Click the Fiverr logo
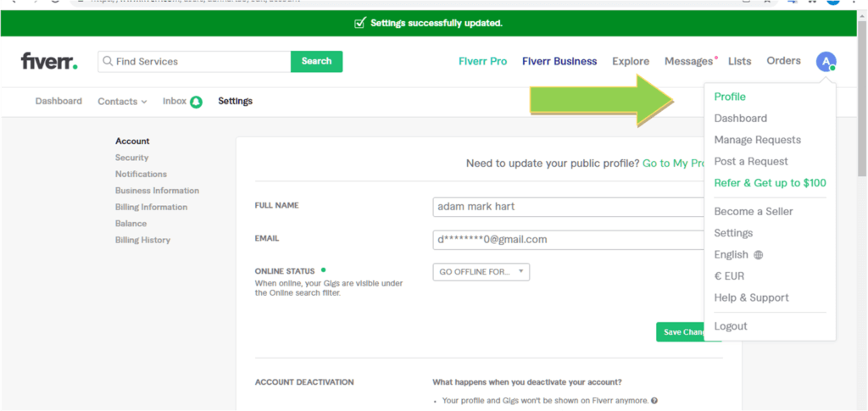Viewport: 868px width, 411px height. pos(49,61)
